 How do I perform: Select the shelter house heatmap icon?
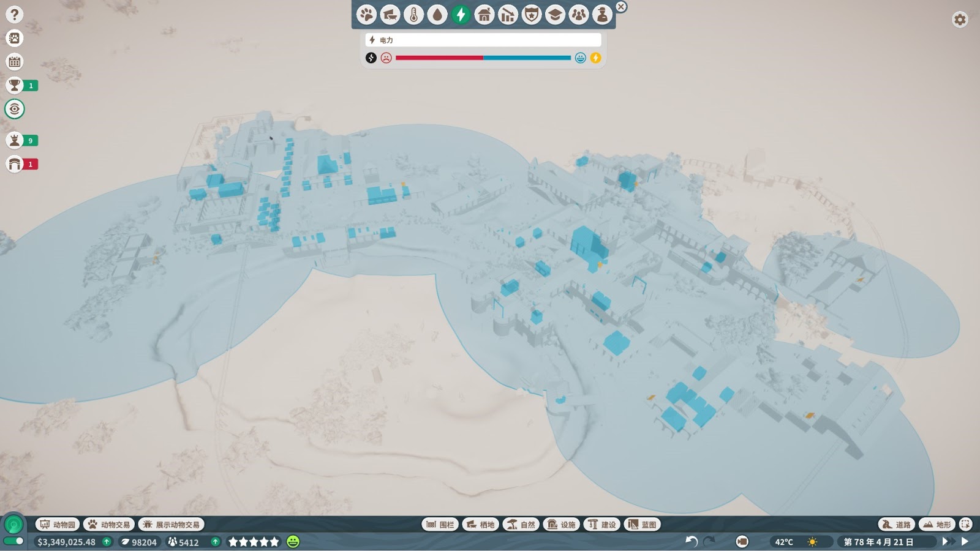[x=484, y=15]
